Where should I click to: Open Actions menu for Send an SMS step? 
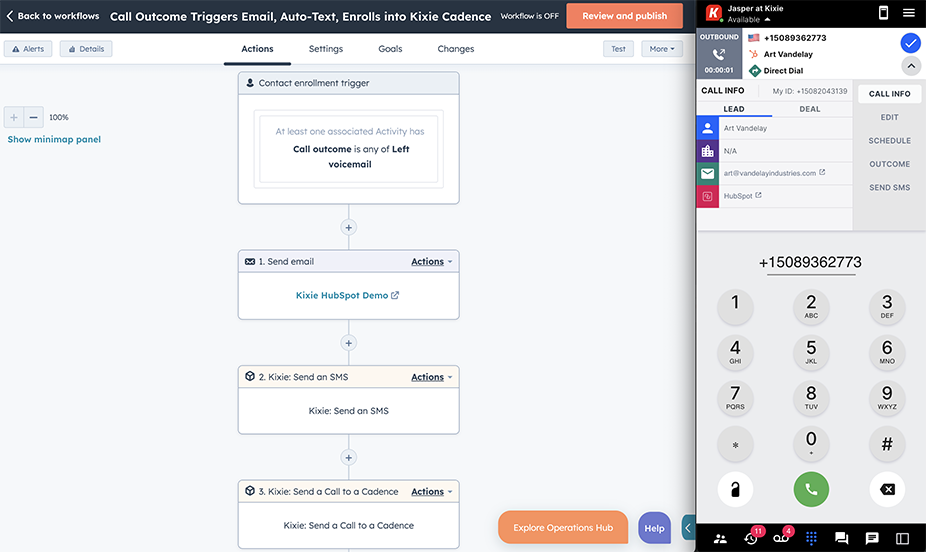coord(431,377)
